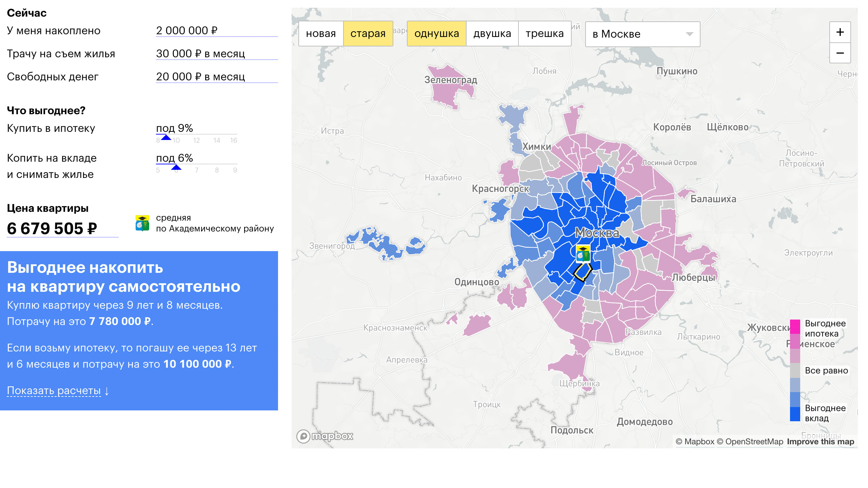868x488 pixels.
Task: Click the 'Одинцово' map label
Action: (477, 282)
